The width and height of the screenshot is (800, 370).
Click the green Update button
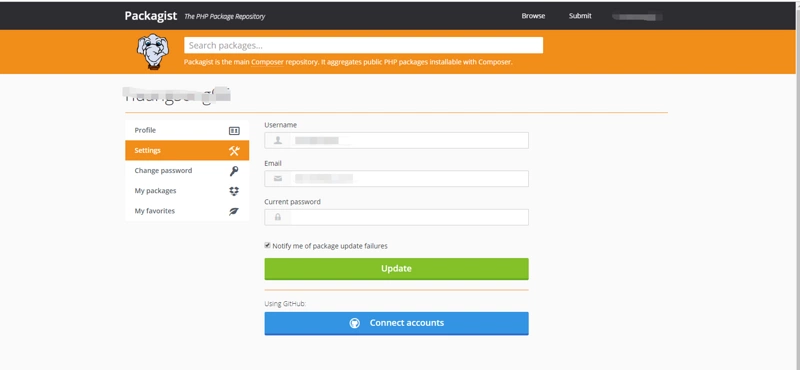[396, 269]
